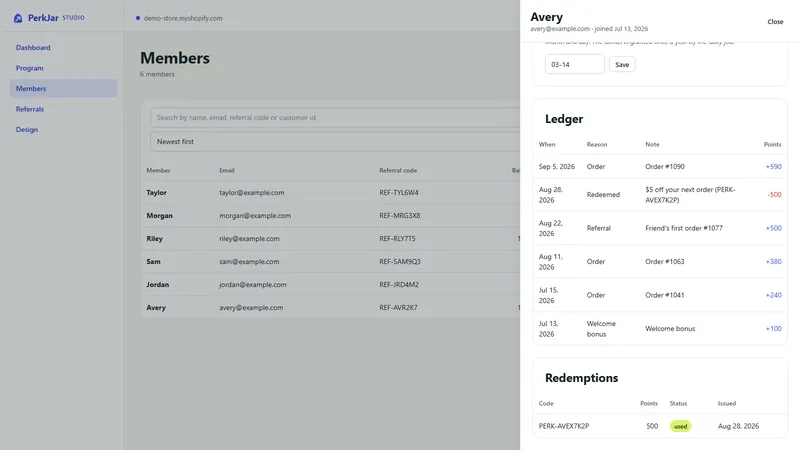Go to the Referrals page
800x450 pixels.
[x=30, y=109]
